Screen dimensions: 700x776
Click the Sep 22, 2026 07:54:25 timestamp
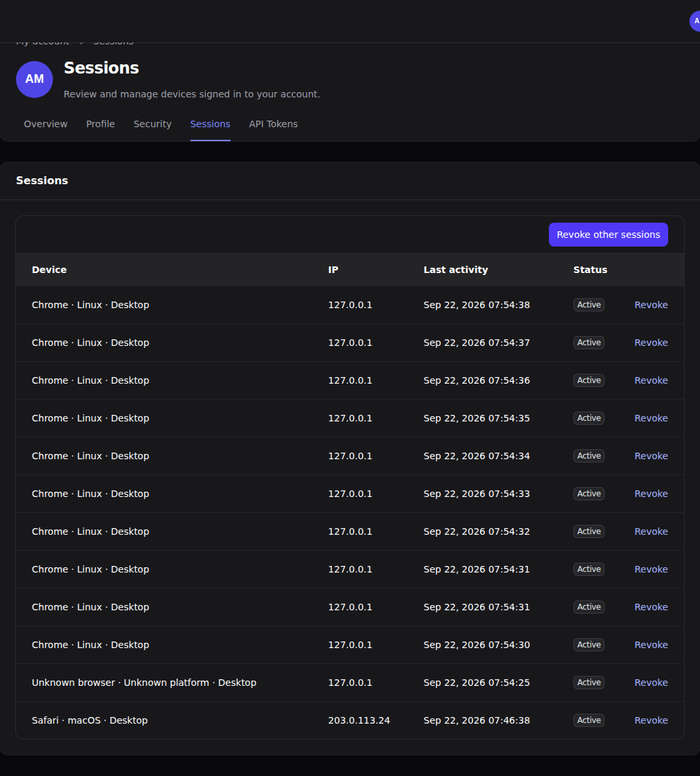click(477, 683)
